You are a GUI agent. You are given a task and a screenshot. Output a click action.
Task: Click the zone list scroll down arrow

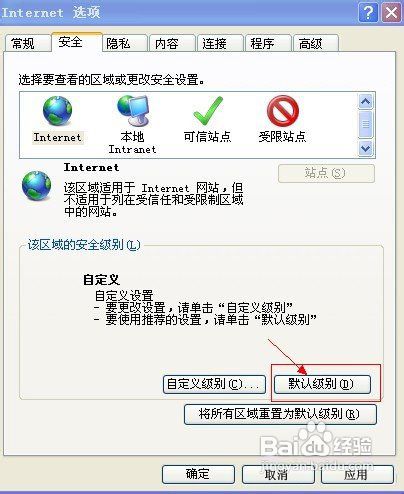366,148
